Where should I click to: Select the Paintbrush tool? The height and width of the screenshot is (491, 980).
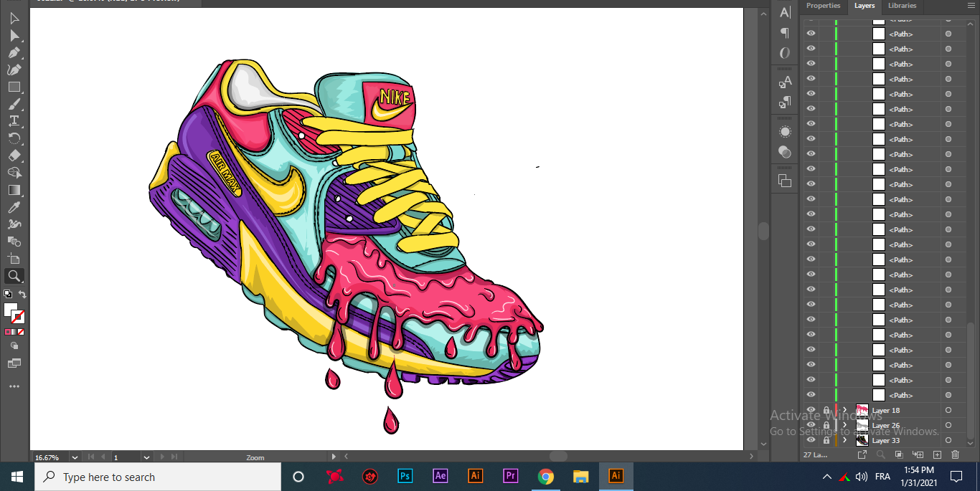14,105
